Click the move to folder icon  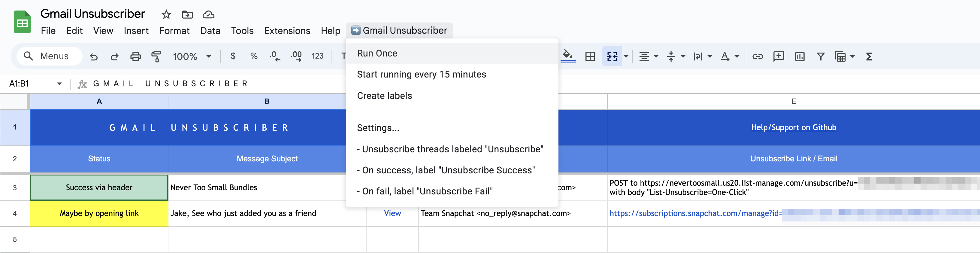click(x=187, y=15)
